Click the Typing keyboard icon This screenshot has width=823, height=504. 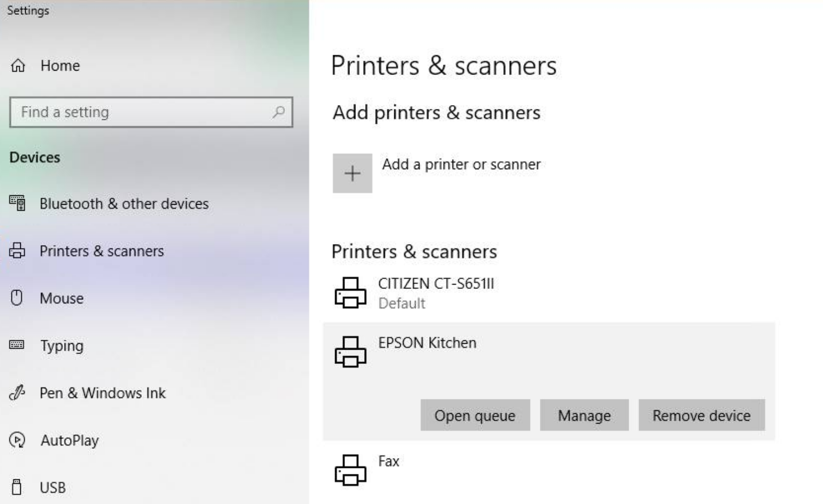point(17,345)
